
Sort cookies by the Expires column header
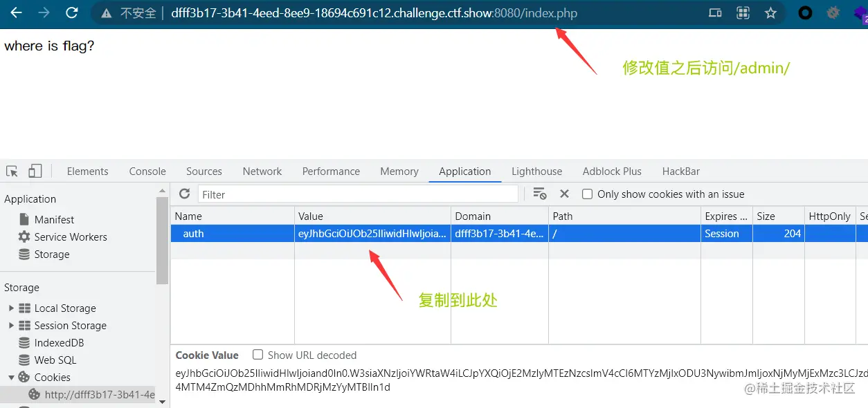(x=727, y=216)
